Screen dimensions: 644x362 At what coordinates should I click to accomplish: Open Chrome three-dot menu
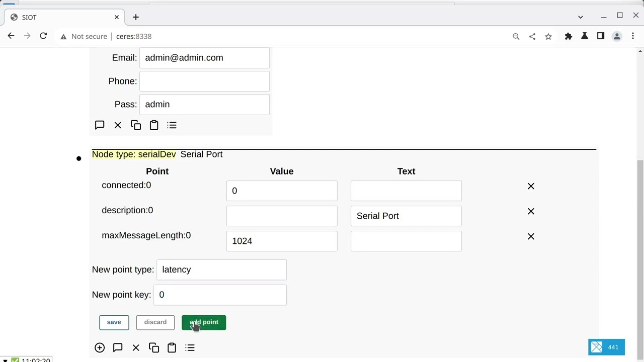tap(633, 36)
